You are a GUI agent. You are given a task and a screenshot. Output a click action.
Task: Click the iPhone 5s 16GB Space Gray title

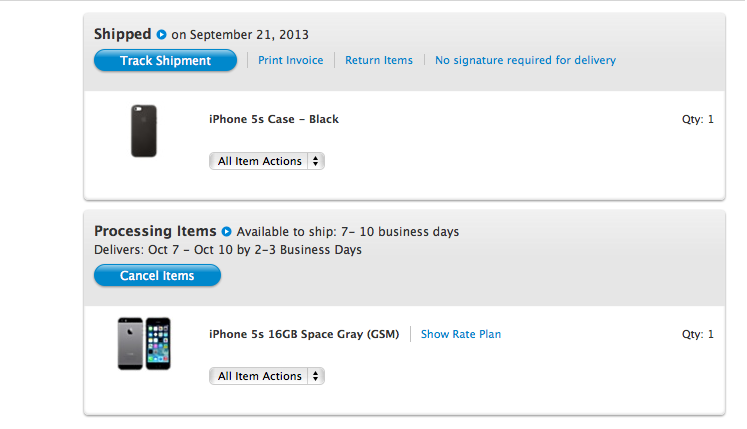(304, 334)
